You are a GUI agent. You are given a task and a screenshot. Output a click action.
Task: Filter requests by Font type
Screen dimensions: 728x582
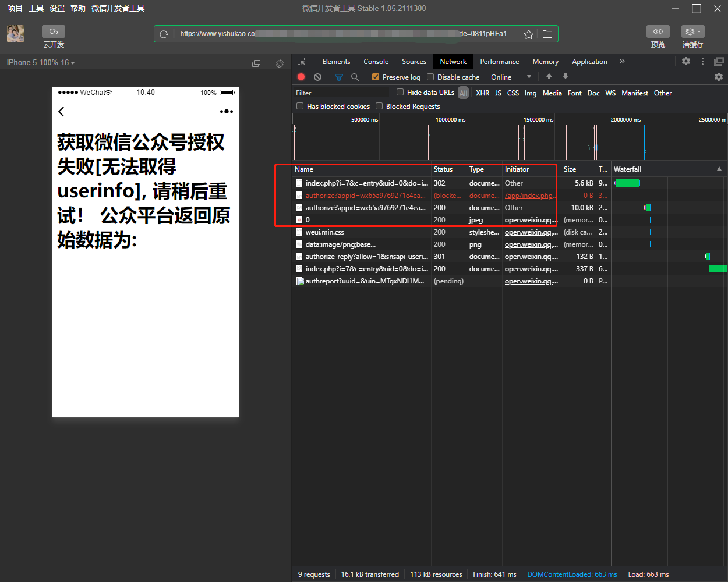575,93
